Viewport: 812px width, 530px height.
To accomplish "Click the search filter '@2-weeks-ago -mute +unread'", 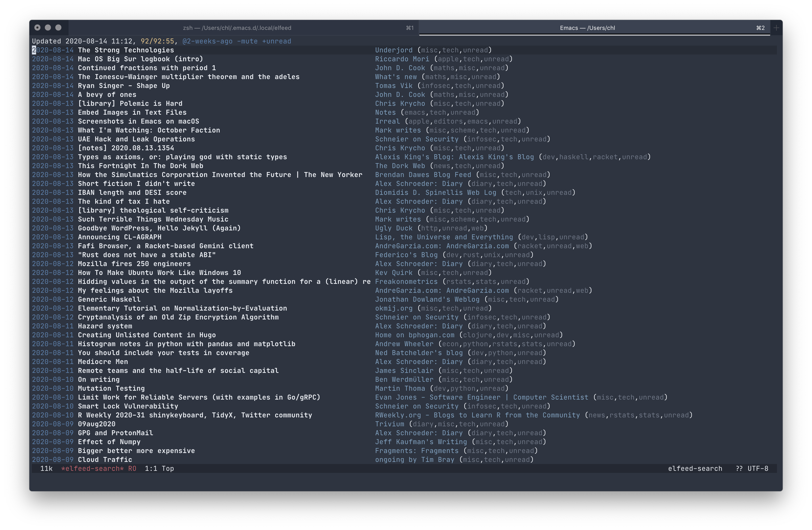I will point(236,41).
